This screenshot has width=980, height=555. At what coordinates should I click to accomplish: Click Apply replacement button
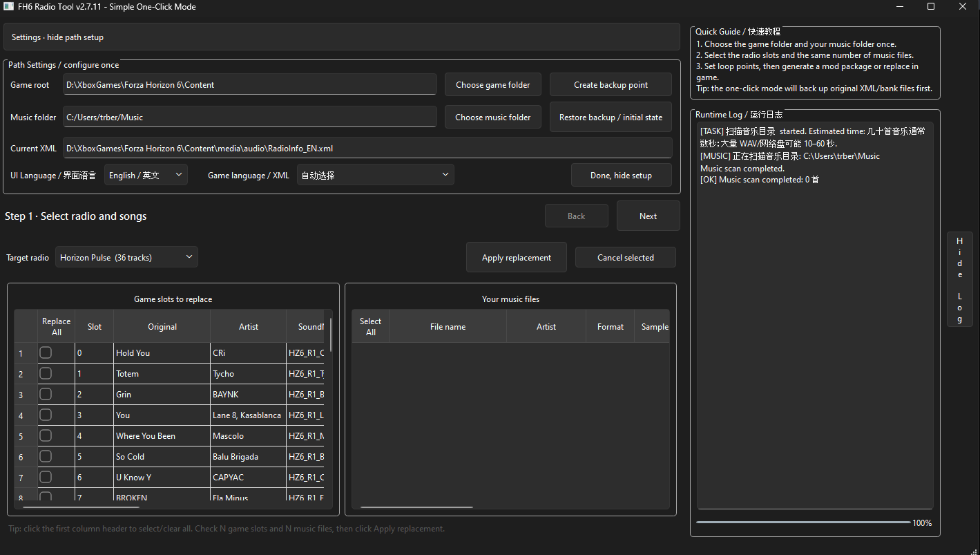(x=516, y=257)
